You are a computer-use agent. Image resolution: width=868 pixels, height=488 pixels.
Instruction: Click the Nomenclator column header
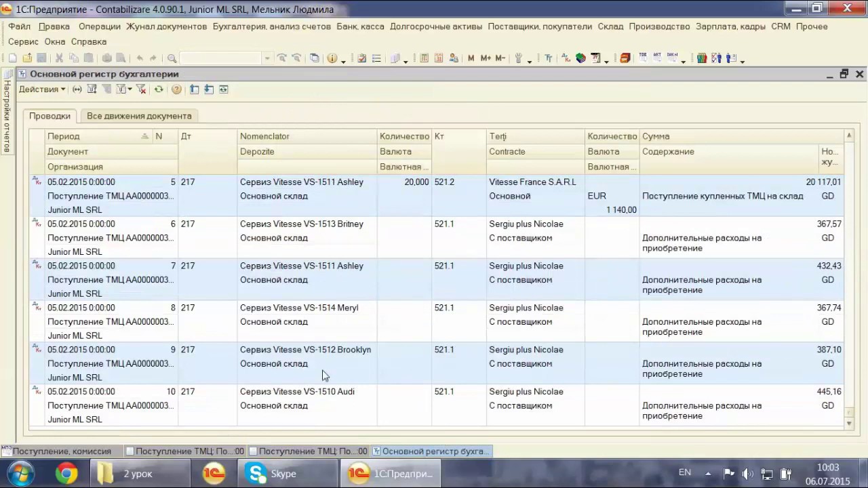click(307, 136)
